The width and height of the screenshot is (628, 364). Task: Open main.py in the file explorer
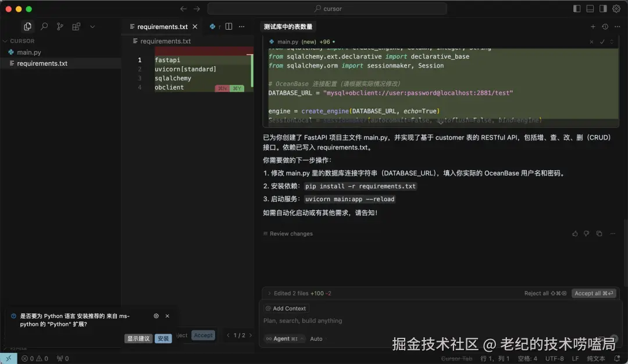click(29, 52)
